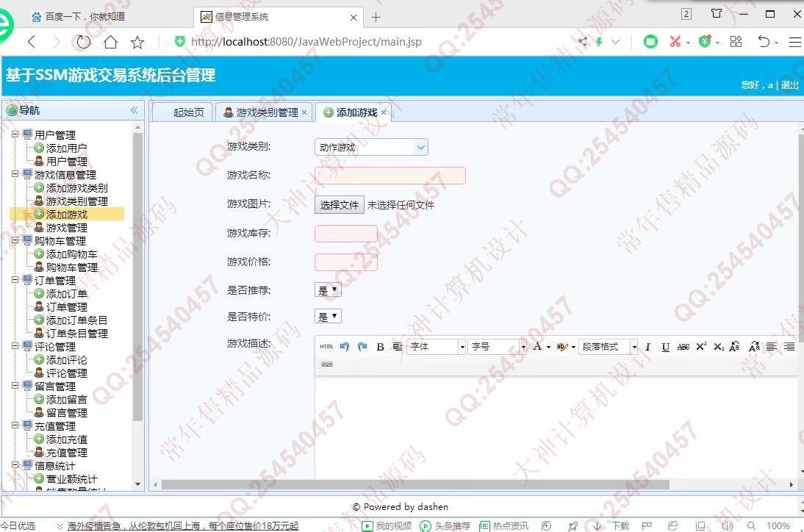Apply strikethrough ABC formatting
Screen dimensions: 804x532
point(683,347)
